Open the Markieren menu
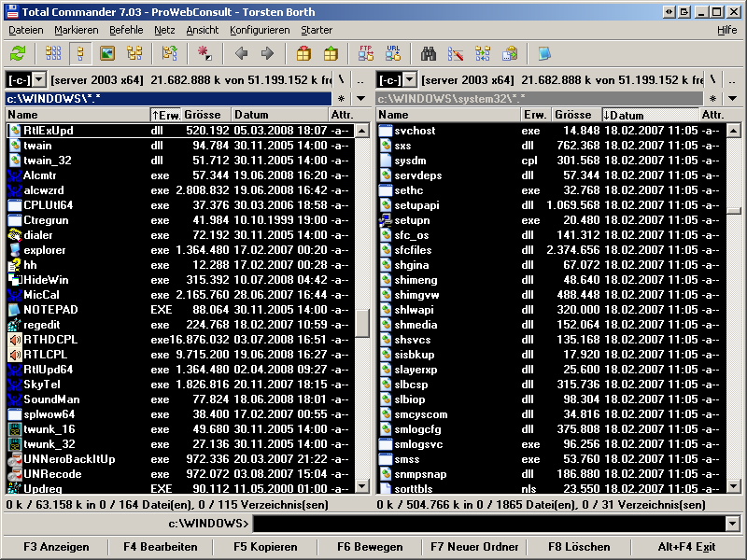This screenshot has height=560, width=747. pyautogui.click(x=77, y=30)
